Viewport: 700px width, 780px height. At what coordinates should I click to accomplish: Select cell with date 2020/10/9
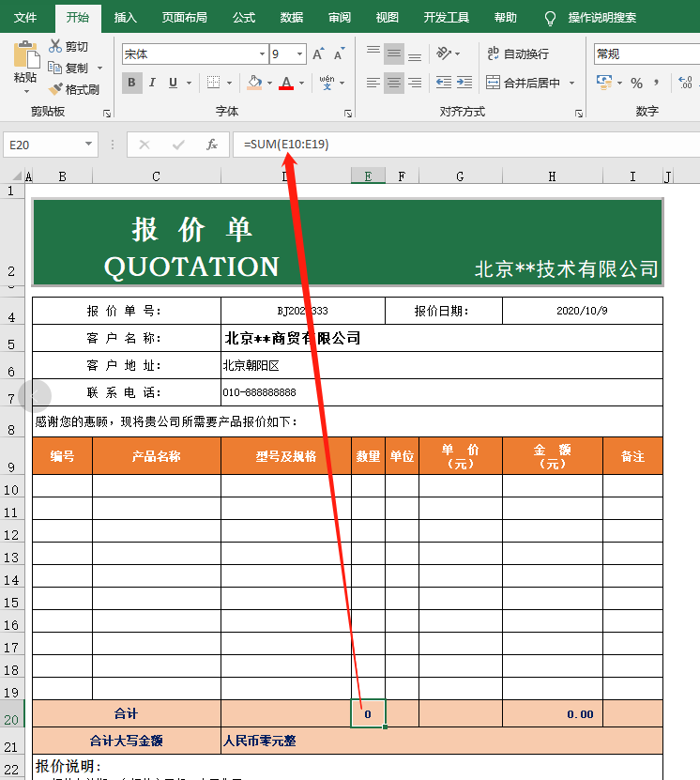(582, 311)
